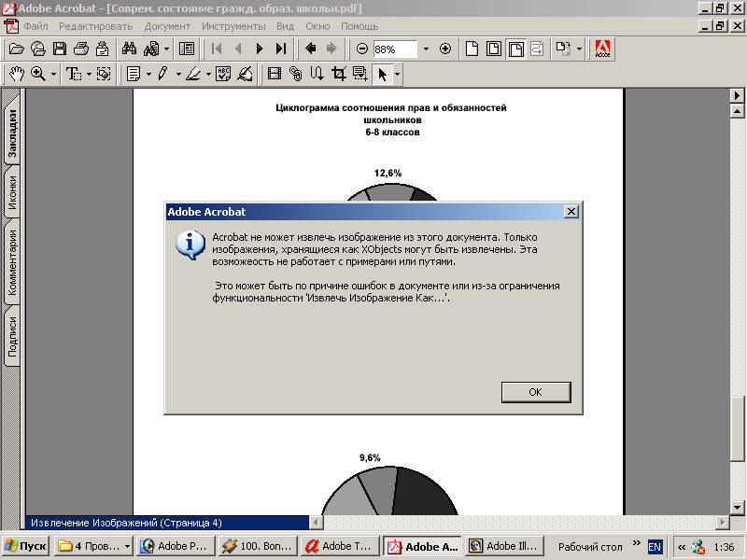
Task: Open the zoom percentage dropdown arrow
Action: 426,49
